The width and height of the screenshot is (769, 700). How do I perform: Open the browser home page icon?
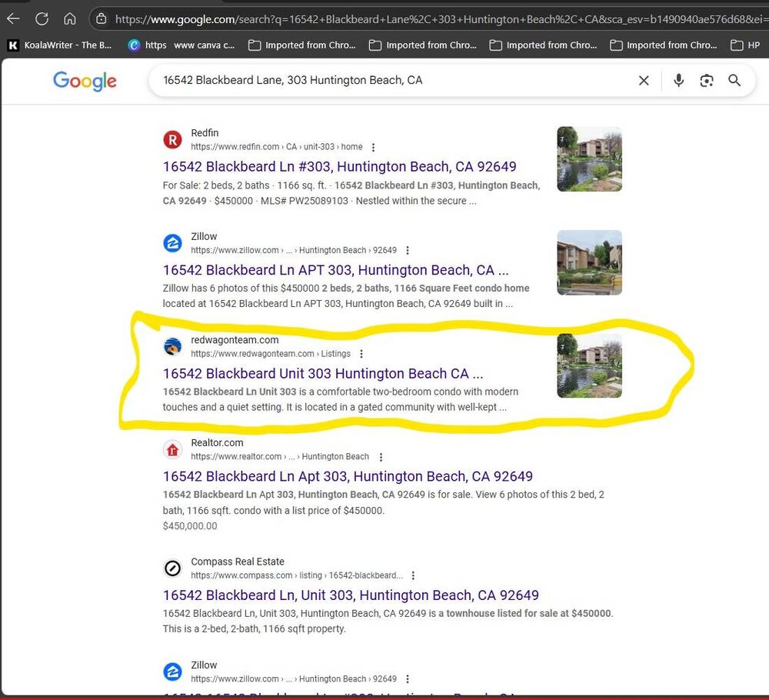(x=70, y=19)
